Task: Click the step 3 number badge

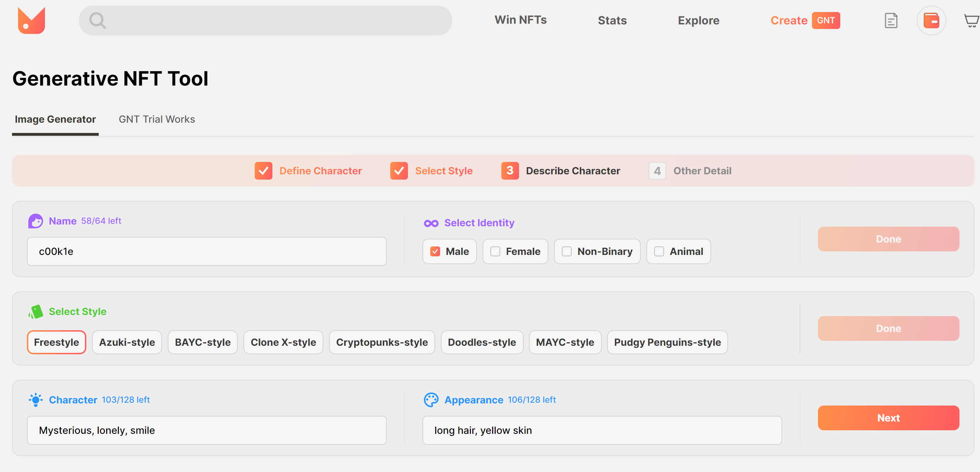Action: point(510,171)
